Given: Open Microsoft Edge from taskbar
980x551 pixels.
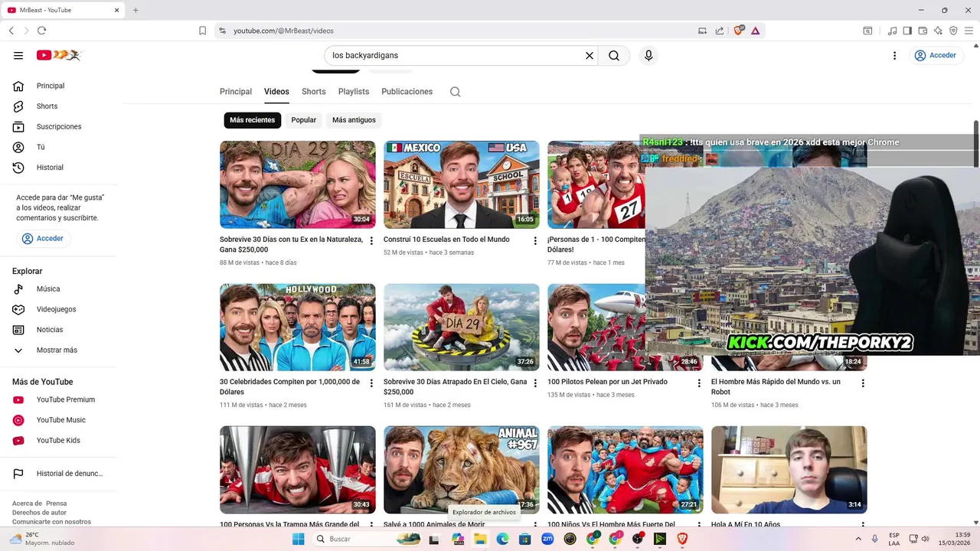Looking at the screenshot, I should click(x=502, y=539).
